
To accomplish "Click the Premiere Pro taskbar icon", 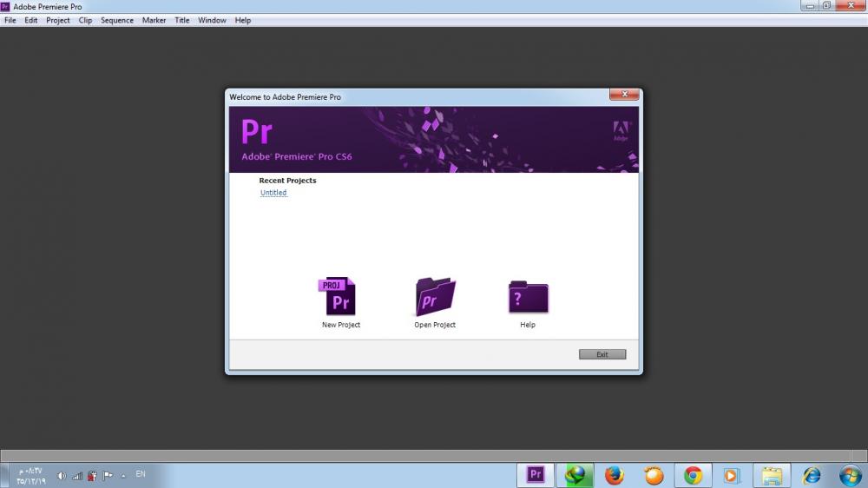I will coord(536,475).
